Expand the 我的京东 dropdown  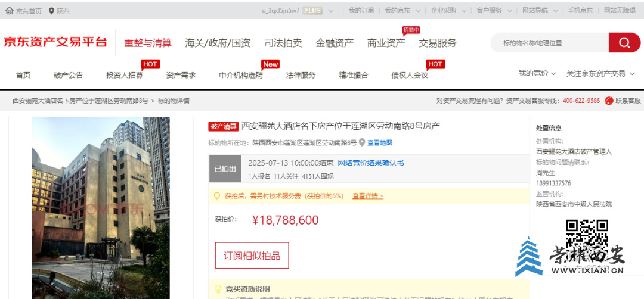click(417, 11)
